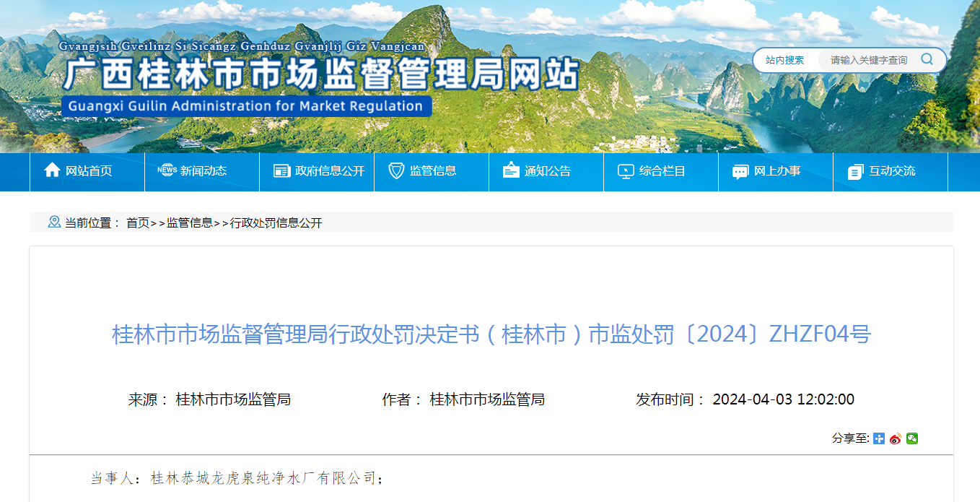The height and width of the screenshot is (502, 980).
Task: Click the 当前位置 label
Action: tap(93, 223)
